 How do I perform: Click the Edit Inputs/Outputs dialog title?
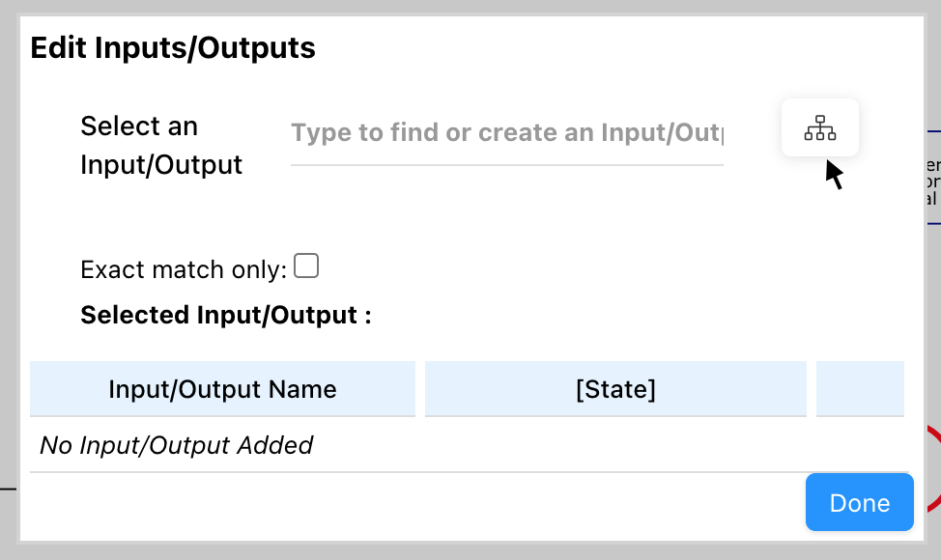pos(173,47)
